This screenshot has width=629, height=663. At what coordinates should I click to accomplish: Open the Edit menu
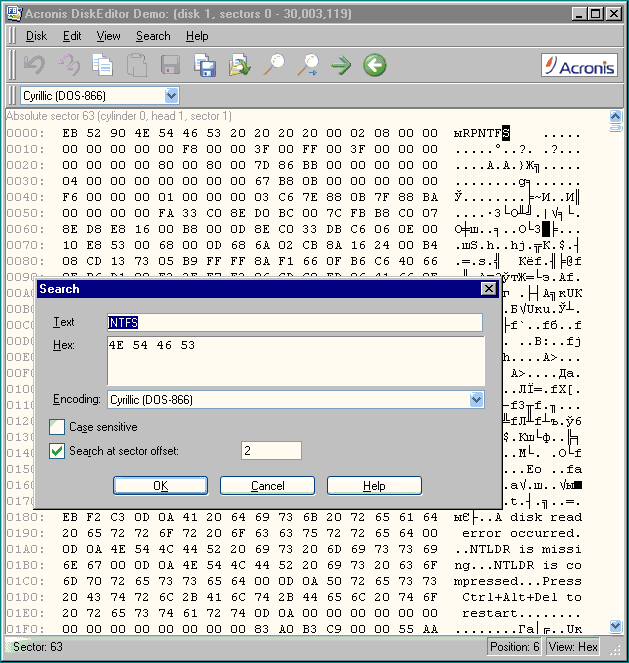[x=72, y=36]
